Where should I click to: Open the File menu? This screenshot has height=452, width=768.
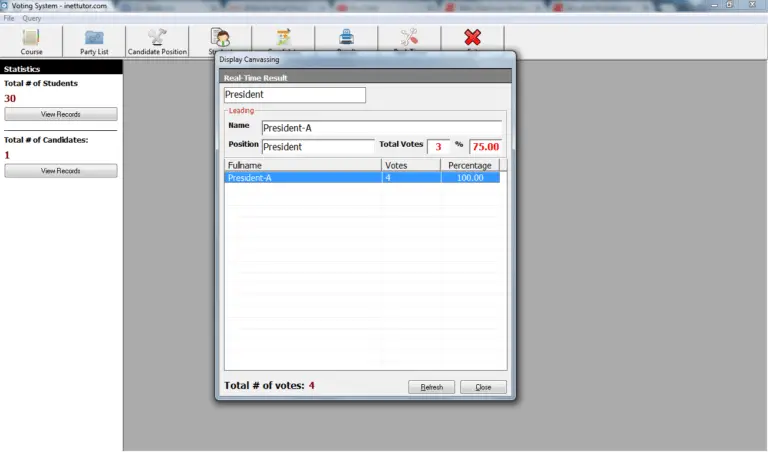pyautogui.click(x=9, y=18)
